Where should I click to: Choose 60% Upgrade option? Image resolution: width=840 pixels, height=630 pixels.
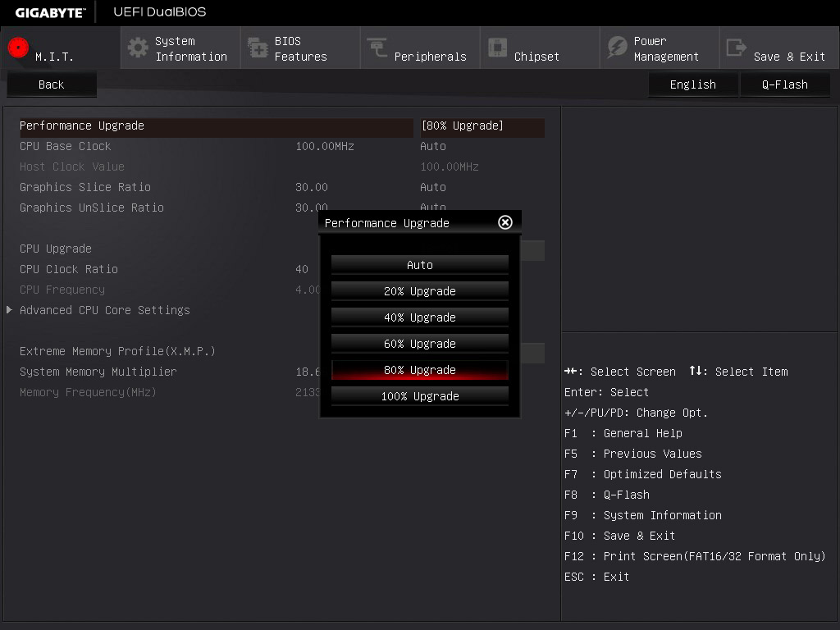click(x=420, y=344)
